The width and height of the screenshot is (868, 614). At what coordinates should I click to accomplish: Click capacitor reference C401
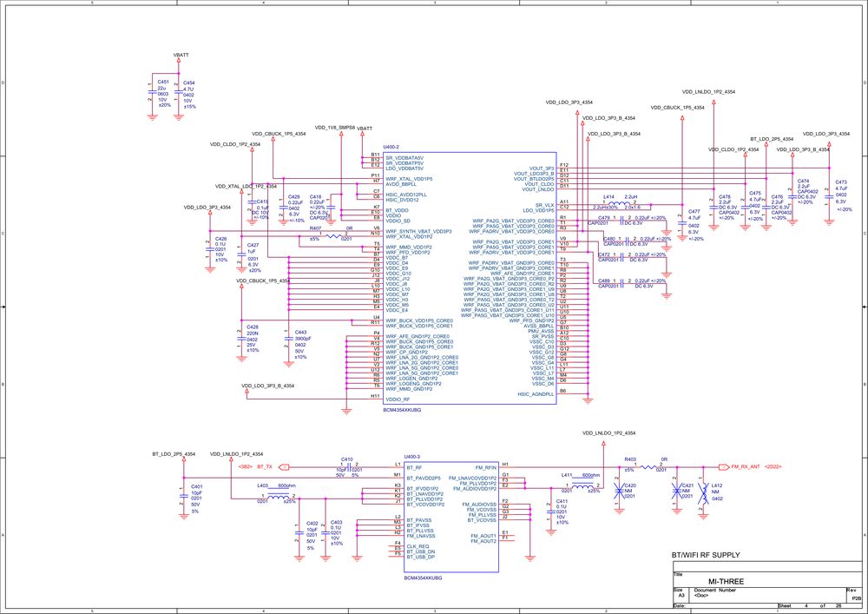(196, 487)
